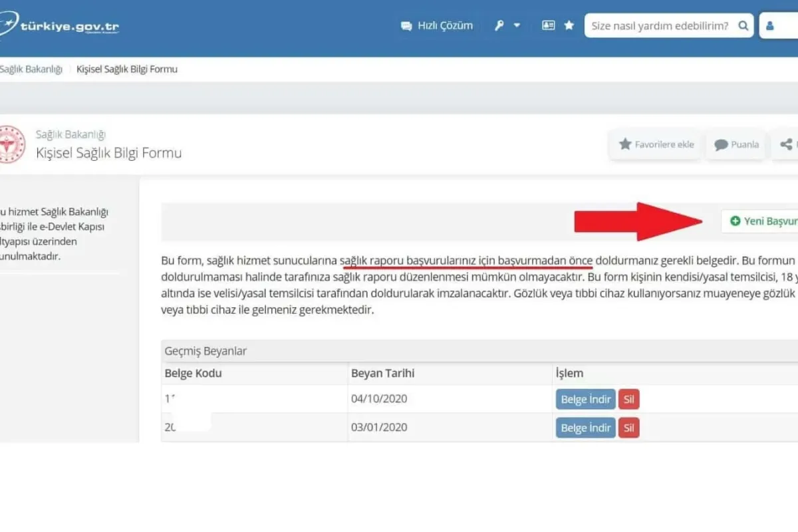
Task: Open Hızlı Çözüm quick solutions
Action: click(x=436, y=25)
